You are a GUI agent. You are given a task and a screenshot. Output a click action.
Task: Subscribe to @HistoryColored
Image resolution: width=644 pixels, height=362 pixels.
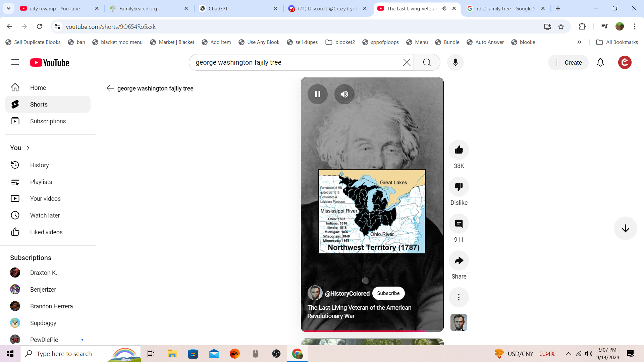pyautogui.click(x=388, y=293)
